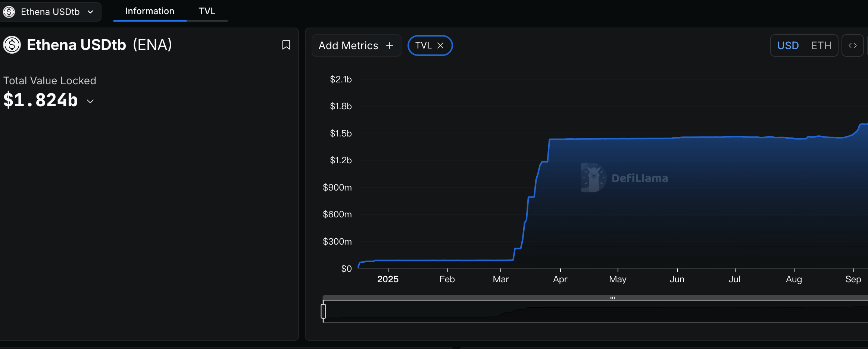
Task: Click the plus icon on Add Metrics
Action: coord(389,45)
